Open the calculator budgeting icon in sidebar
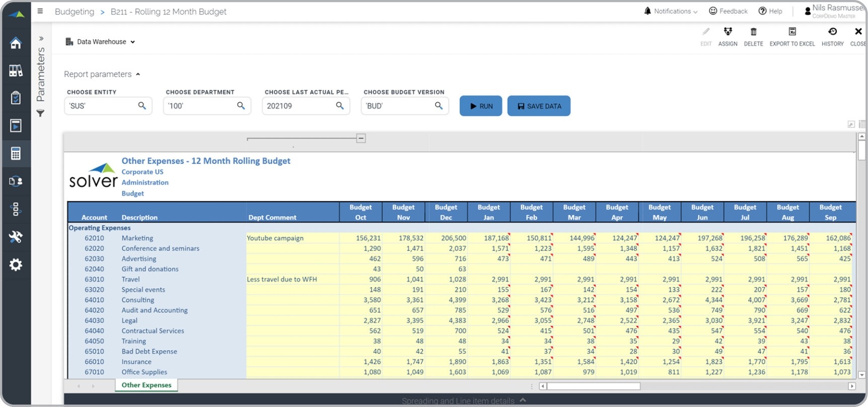The height and width of the screenshot is (407, 868). (16, 153)
